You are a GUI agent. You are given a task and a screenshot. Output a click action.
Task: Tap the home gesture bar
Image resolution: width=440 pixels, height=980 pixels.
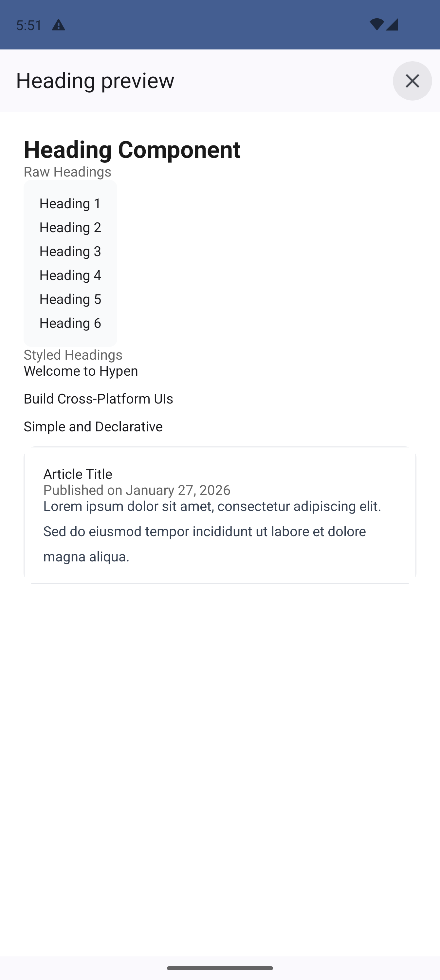click(220, 968)
